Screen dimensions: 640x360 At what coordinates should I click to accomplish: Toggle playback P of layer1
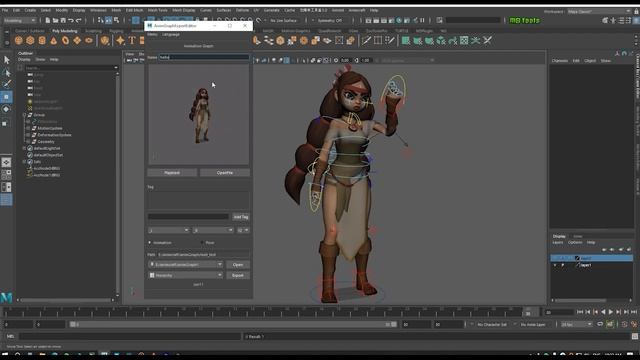[x=562, y=265]
